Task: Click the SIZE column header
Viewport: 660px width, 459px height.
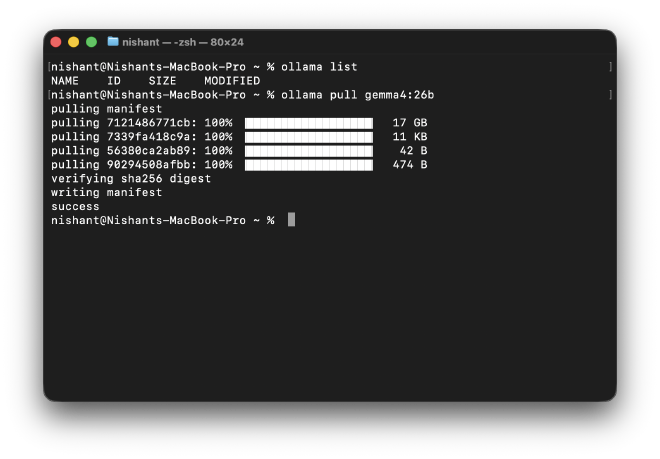Action: point(162,81)
